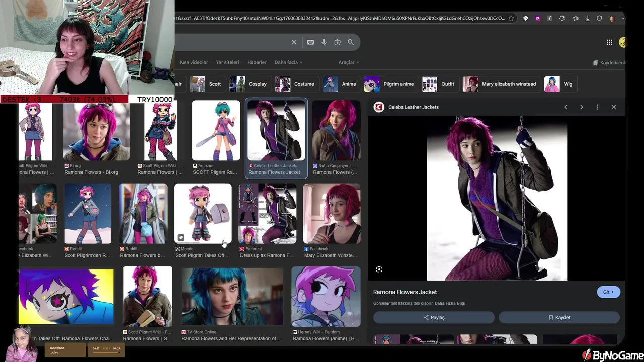
Task: Close the image preview panel
Action: pos(614,107)
